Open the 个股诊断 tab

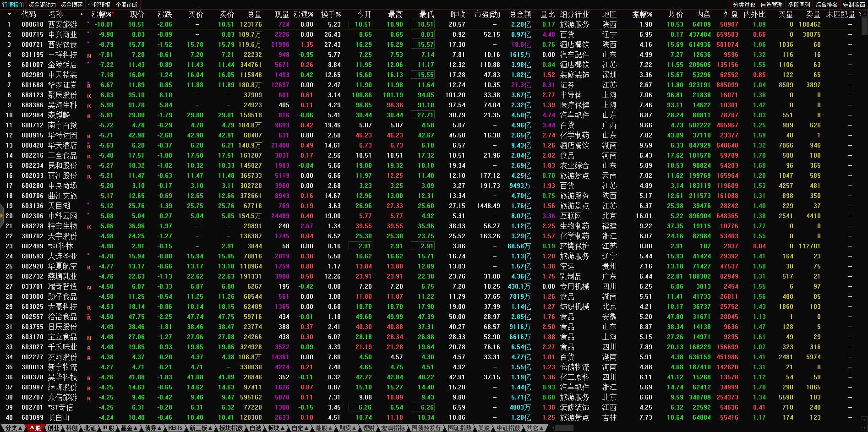click(x=127, y=5)
